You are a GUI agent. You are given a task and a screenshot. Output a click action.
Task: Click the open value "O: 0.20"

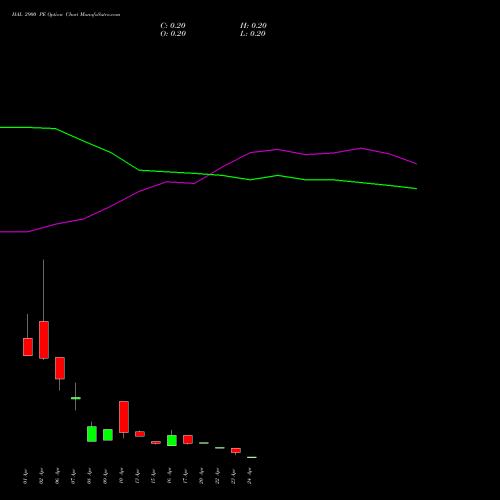(173, 34)
